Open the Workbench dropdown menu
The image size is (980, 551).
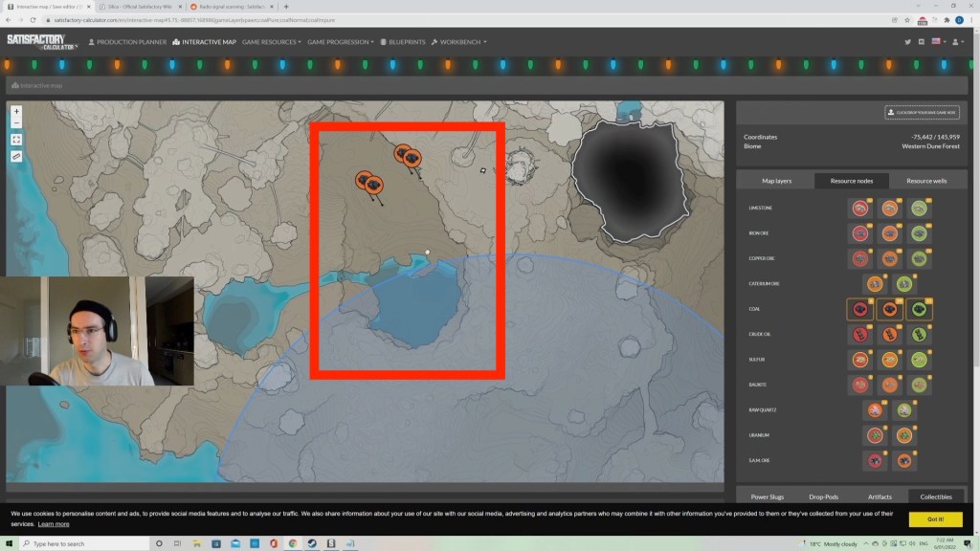click(x=459, y=42)
